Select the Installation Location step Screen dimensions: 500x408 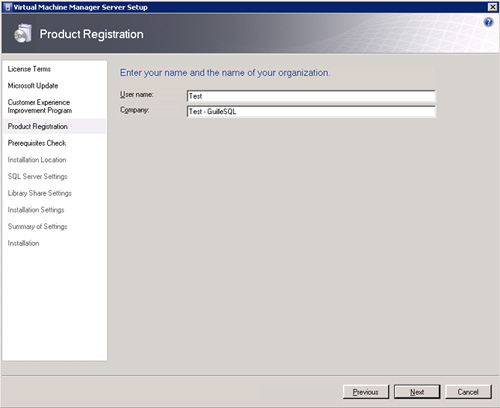click(37, 160)
